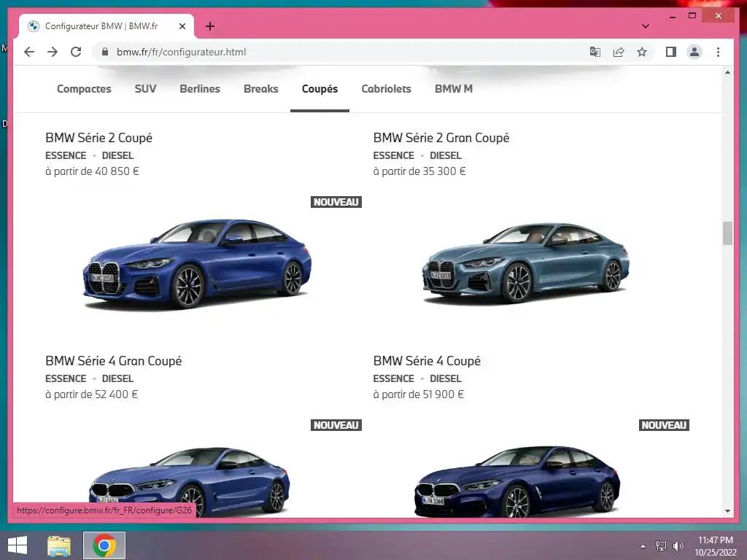Open the network status tray icon

(661, 545)
